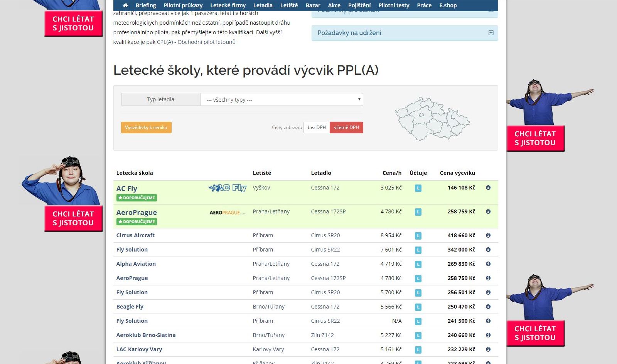Click the 146 108 Kč price
The width and height of the screenshot is (617, 364).
(461, 188)
